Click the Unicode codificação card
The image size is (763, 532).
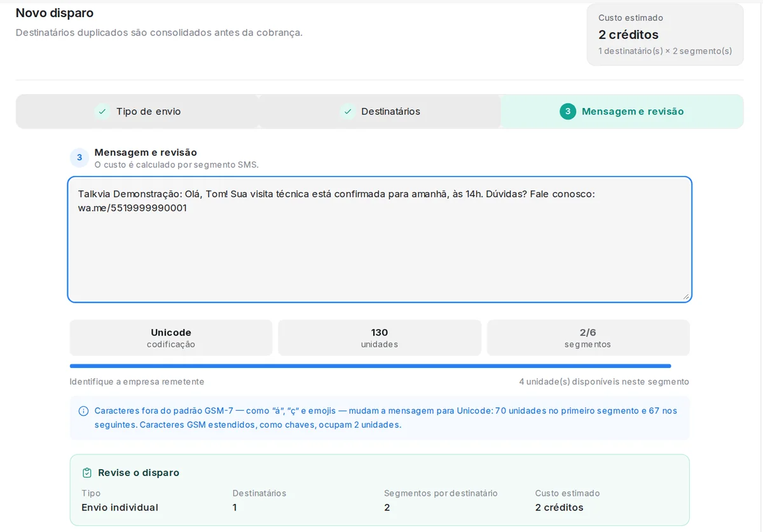171,338
